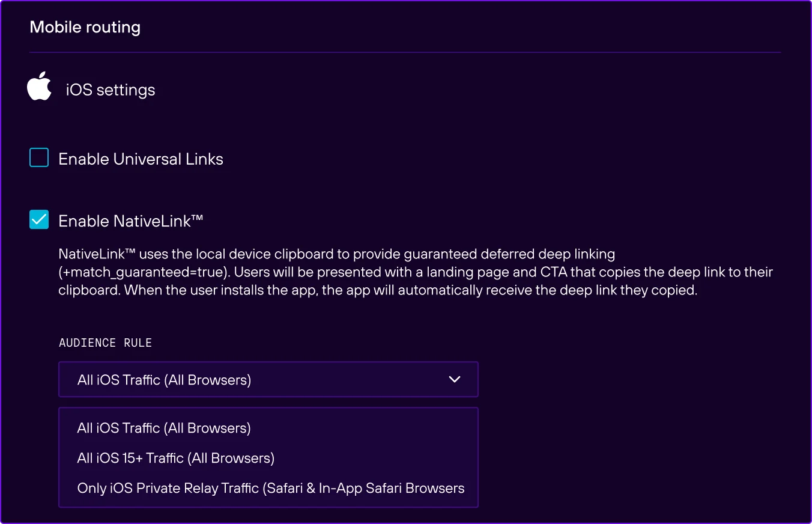This screenshot has height=524, width=812.
Task: Click the last line of NativeLink description
Action: point(377,290)
